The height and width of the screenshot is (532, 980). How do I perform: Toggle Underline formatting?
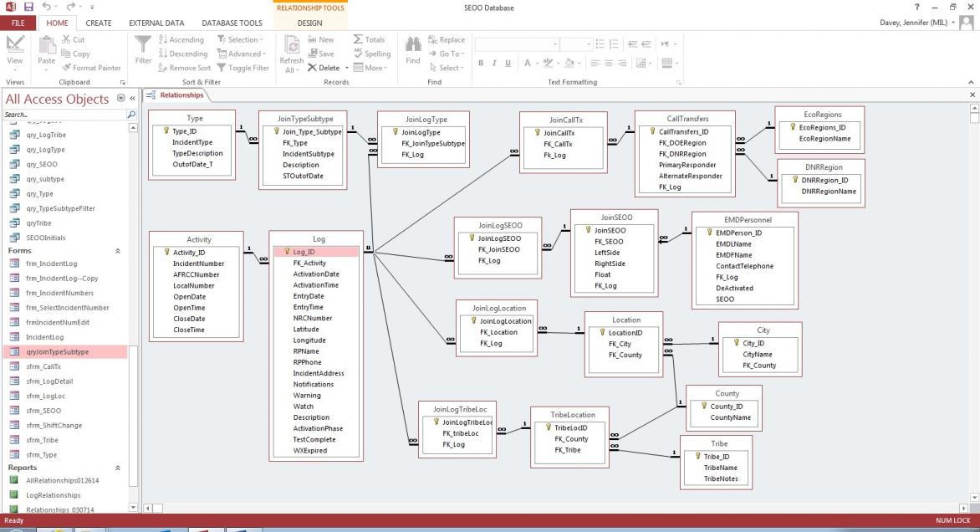click(508, 63)
